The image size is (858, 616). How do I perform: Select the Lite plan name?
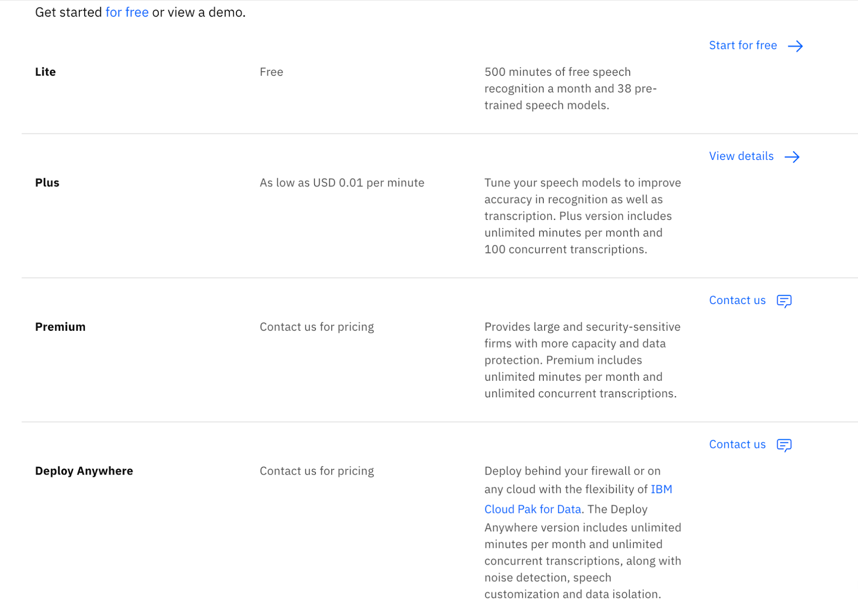[46, 72]
